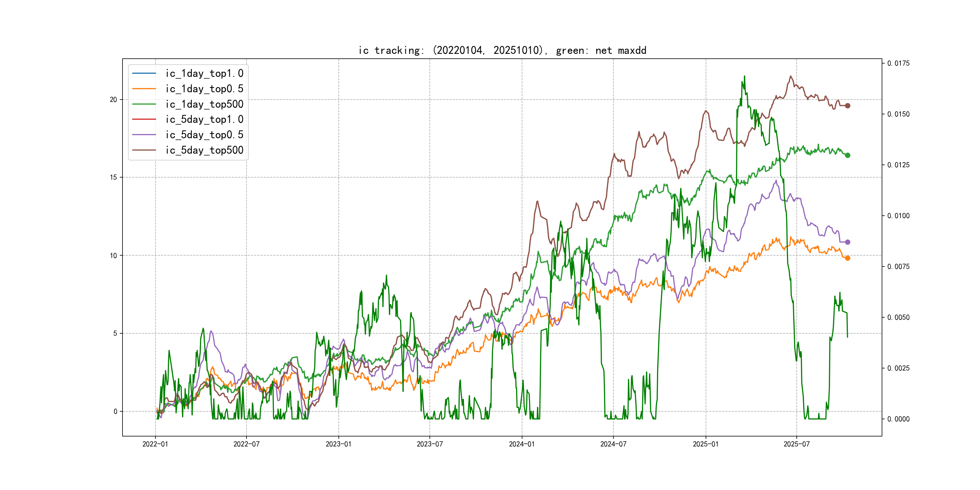
Task: Click the 2023-07 x-axis tick label
Action: coord(430,444)
